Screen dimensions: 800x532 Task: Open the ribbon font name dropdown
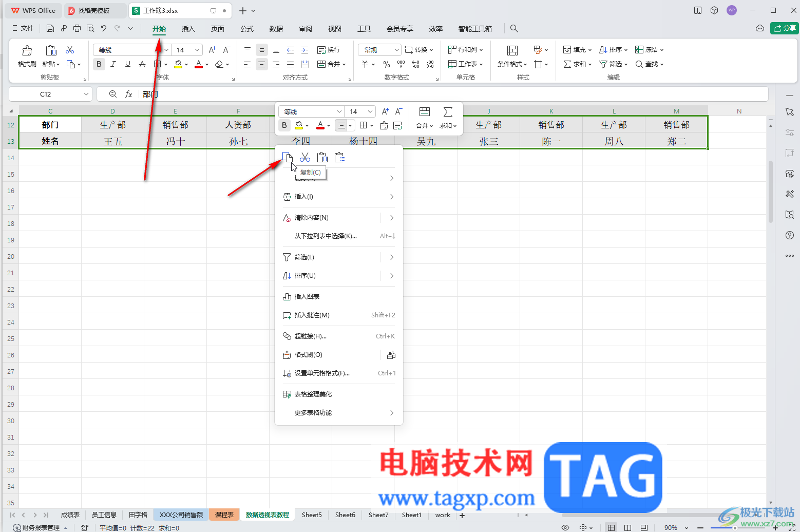tap(166, 50)
